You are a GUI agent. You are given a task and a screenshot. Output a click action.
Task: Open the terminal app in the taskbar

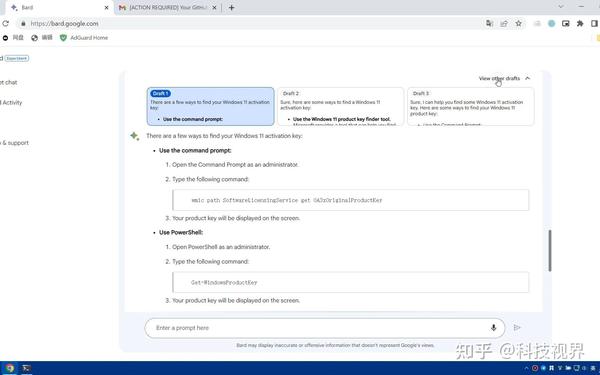coord(26,368)
